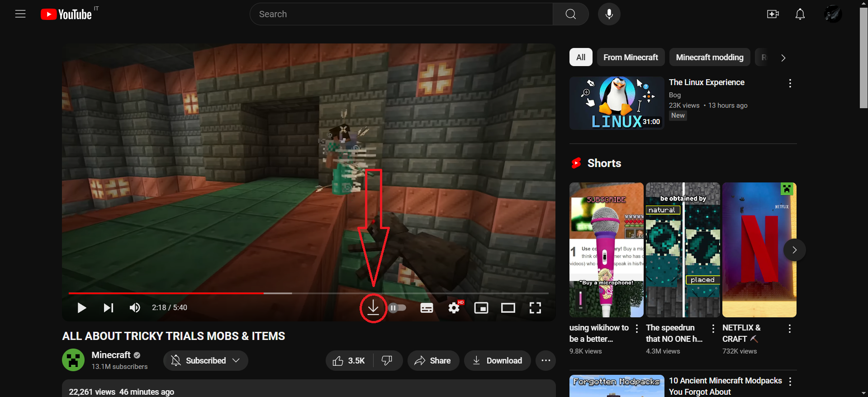868x397 pixels.
Task: Dislike the video
Action: (387, 360)
